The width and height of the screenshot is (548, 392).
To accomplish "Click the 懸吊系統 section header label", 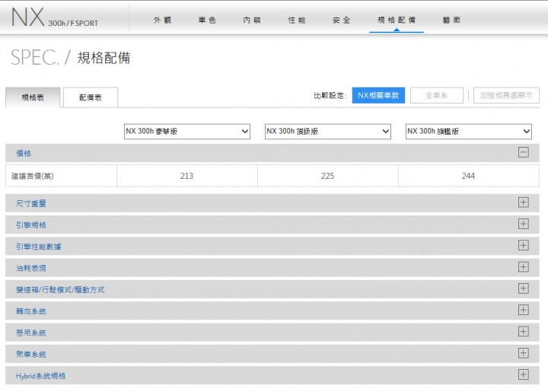I will coord(31,333).
